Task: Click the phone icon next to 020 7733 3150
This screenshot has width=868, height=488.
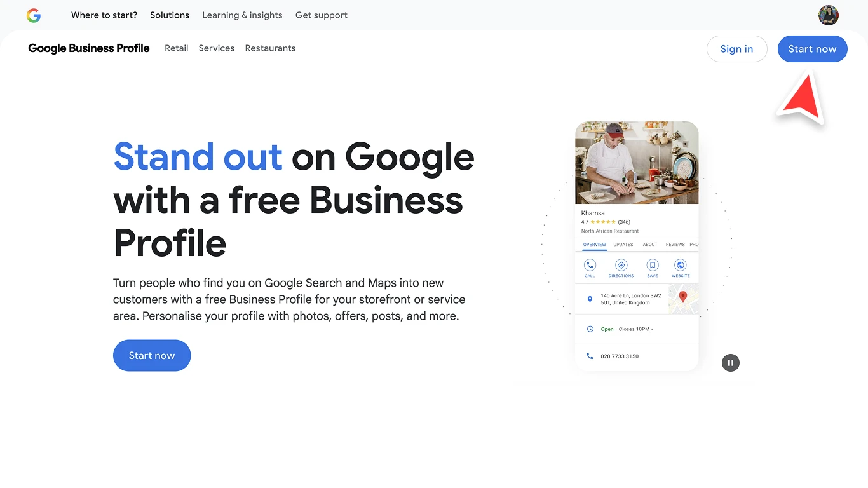Action: click(589, 356)
